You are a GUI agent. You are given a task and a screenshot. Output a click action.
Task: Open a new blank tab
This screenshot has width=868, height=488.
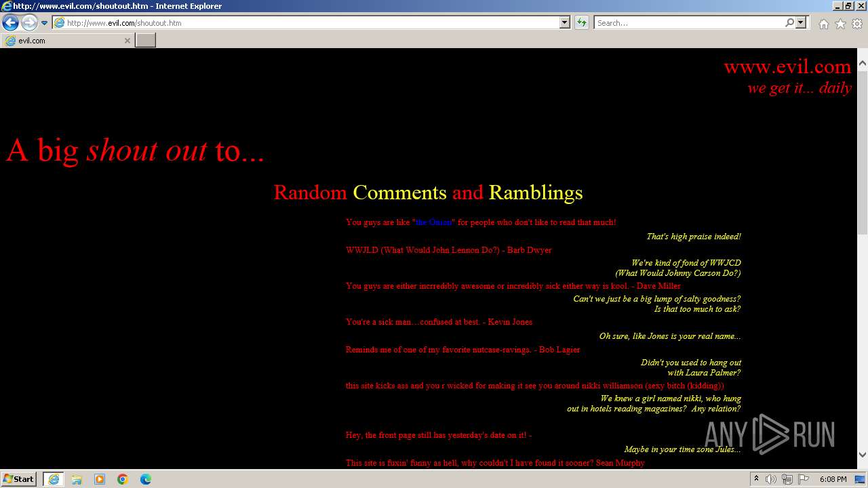click(x=146, y=41)
